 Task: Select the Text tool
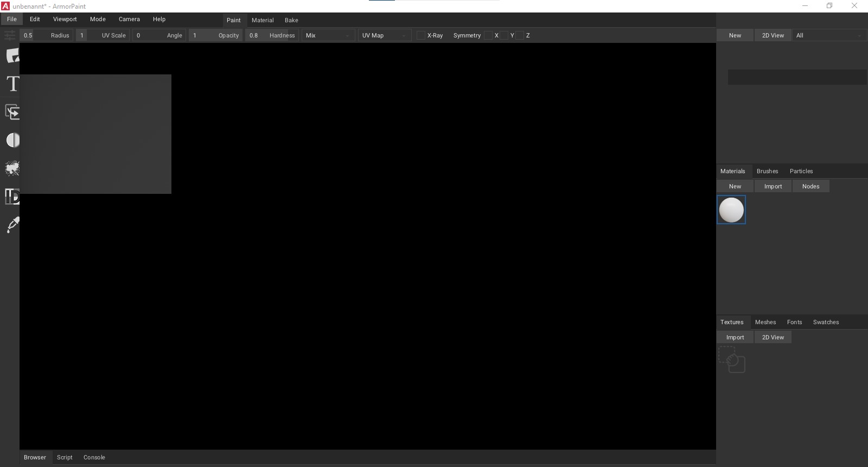12,84
